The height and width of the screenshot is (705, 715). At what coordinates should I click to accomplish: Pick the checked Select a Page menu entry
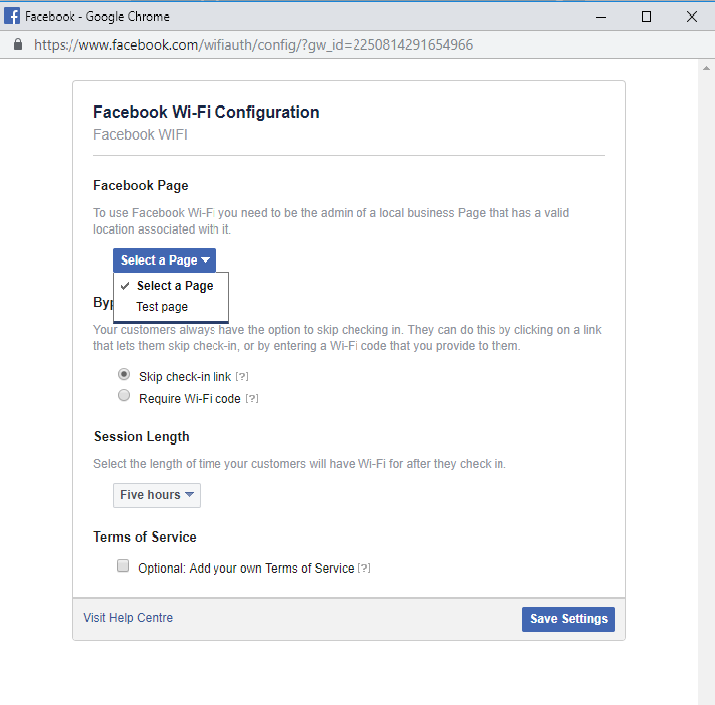pos(174,286)
